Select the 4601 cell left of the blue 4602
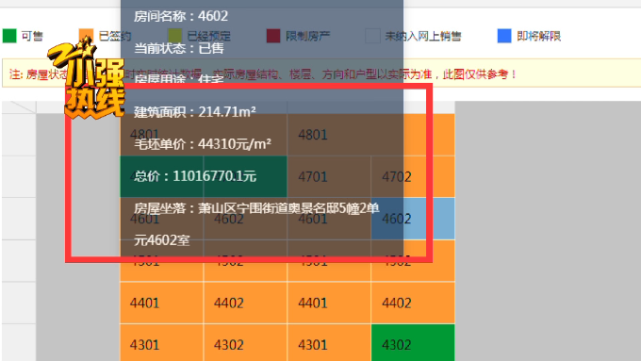641x361 pixels. point(329,219)
